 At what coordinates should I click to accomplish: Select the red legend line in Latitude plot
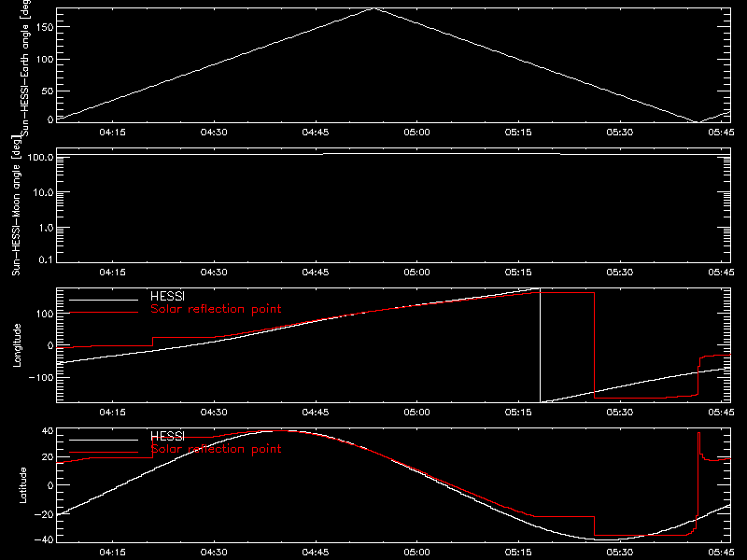[104, 453]
